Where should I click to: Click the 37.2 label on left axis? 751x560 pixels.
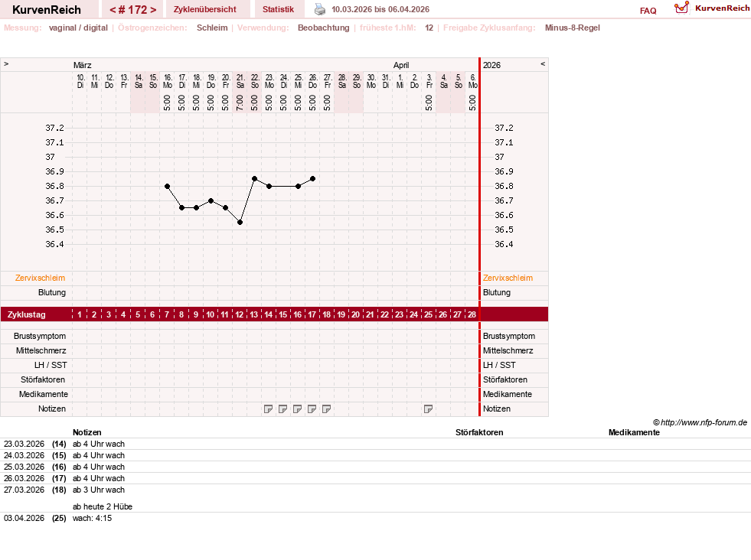coord(54,128)
